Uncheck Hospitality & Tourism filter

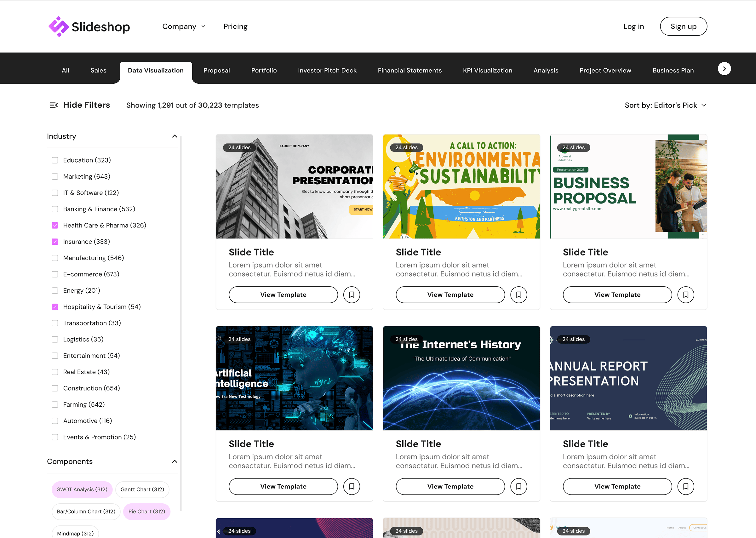pos(55,307)
